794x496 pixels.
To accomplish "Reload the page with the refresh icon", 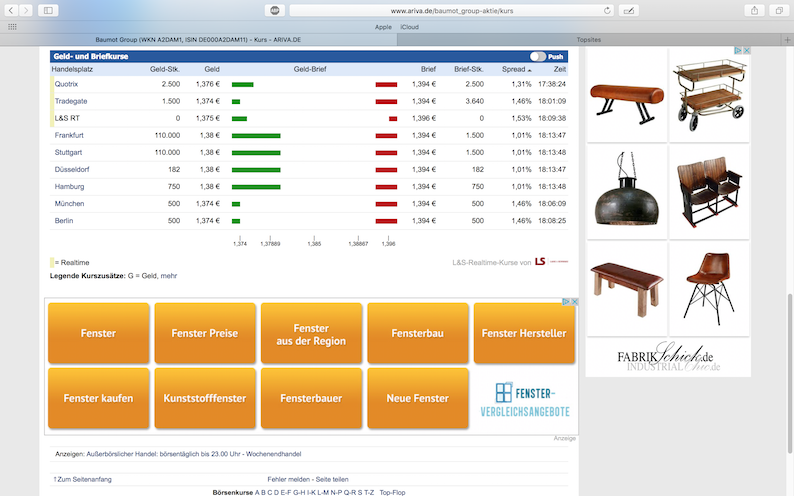I will click(607, 11).
